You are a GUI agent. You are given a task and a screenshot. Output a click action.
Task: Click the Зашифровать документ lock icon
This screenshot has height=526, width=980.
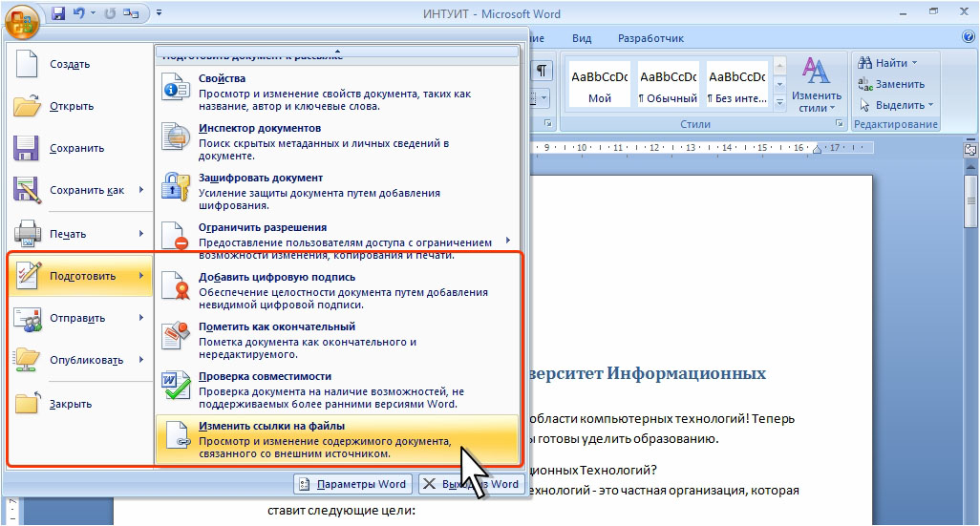(x=176, y=187)
